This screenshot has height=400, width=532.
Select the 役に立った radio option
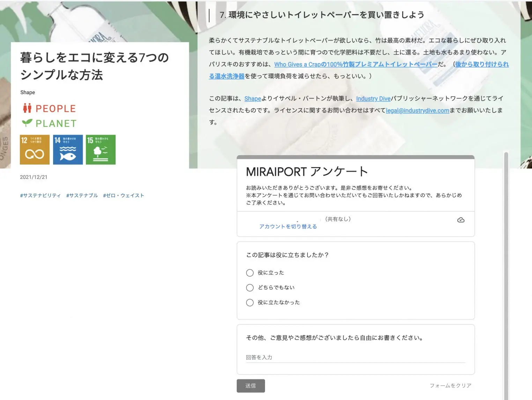point(250,273)
